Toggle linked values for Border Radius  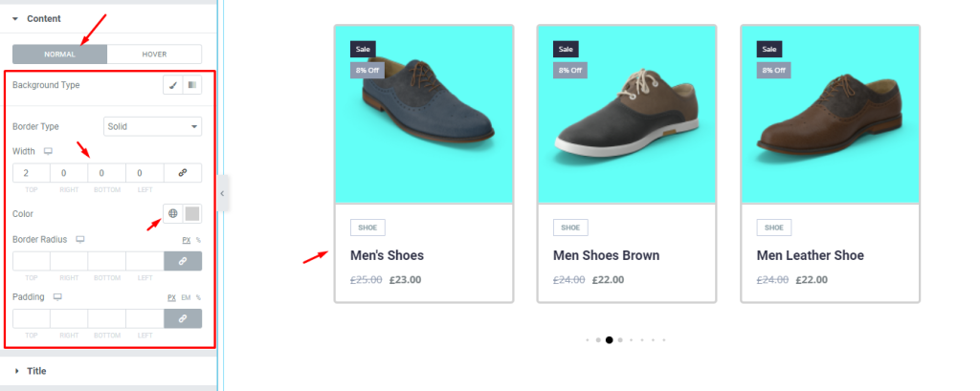pos(183,261)
